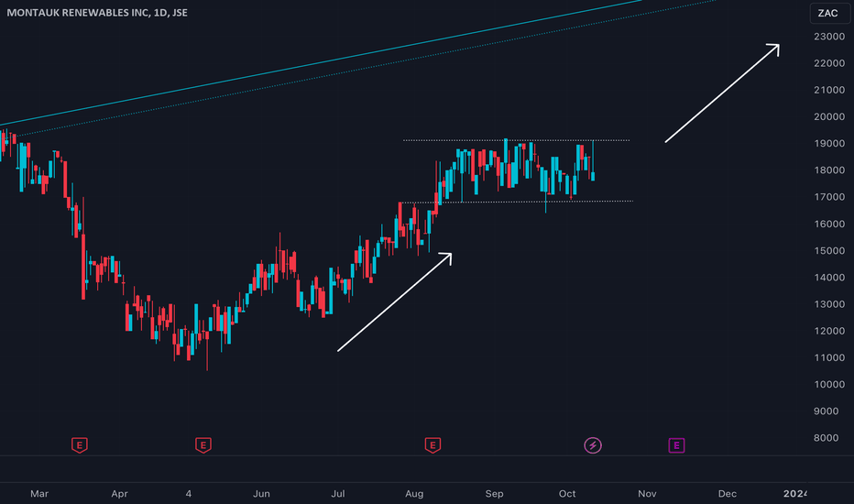The image size is (854, 504).
Task: Click the purple lightning event icon
Action: [x=593, y=445]
